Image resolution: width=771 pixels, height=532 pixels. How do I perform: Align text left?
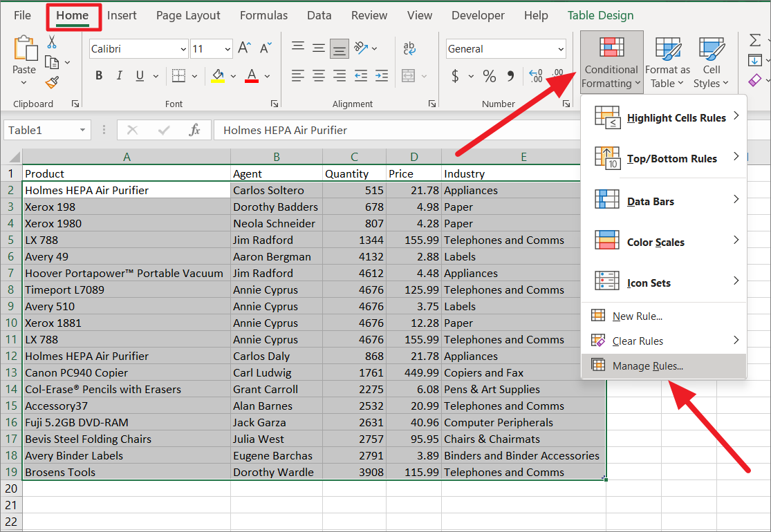pyautogui.click(x=298, y=75)
